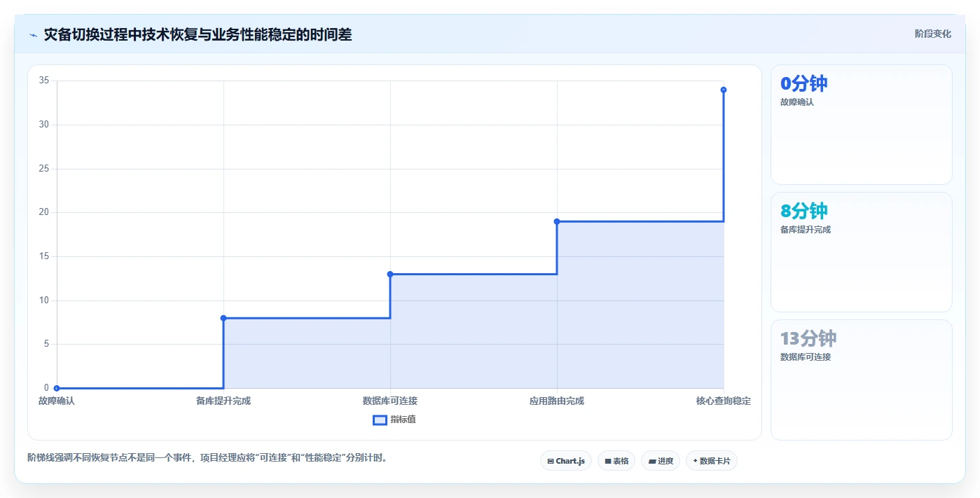Click the 应用路由完成 x-axis label

pyautogui.click(x=557, y=401)
